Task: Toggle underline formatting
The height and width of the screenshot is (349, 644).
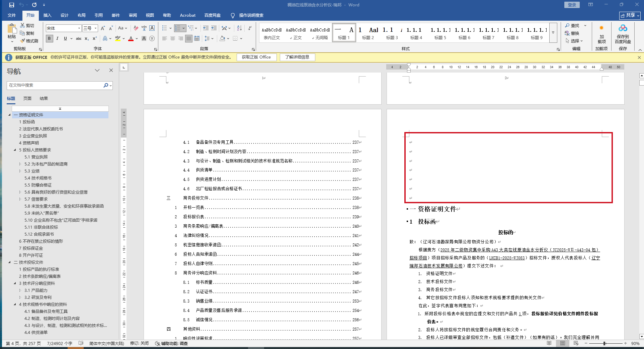Action: [x=65, y=39]
